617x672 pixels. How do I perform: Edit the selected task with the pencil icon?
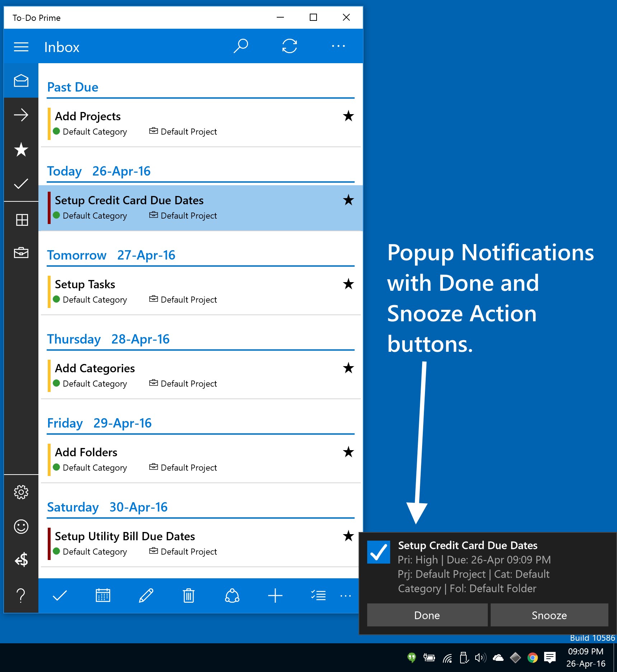point(146,596)
